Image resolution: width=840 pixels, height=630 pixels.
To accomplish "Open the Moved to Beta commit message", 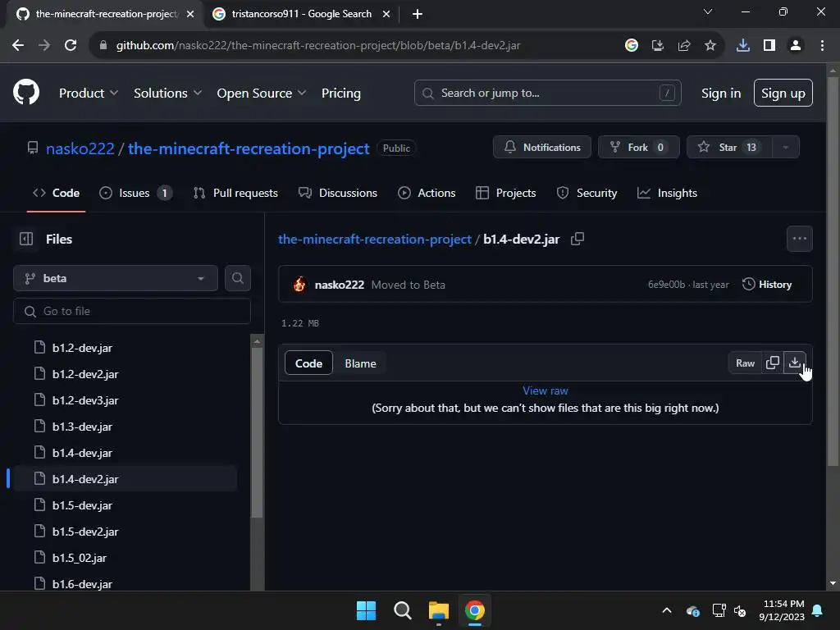I will click(409, 285).
